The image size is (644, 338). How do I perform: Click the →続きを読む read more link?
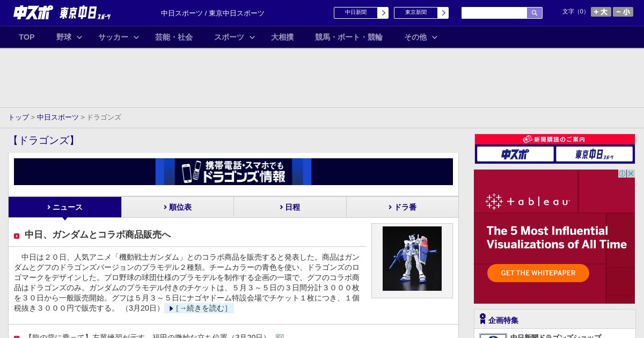pyautogui.click(x=199, y=308)
